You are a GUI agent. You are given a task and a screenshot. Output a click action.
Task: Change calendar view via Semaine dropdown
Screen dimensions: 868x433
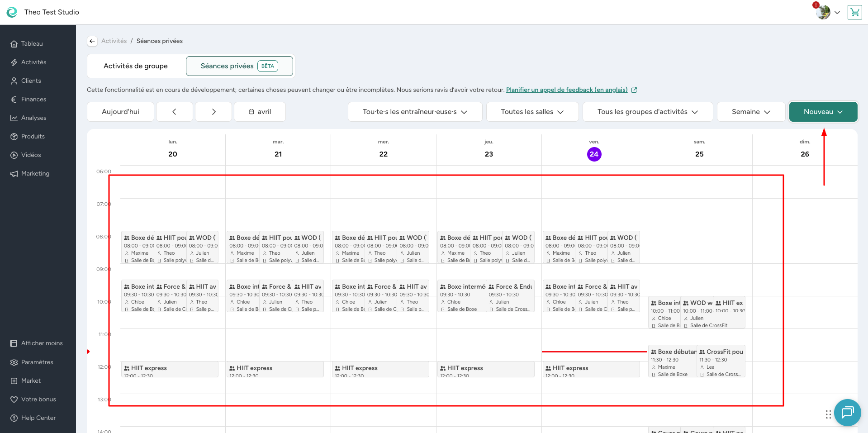[x=751, y=112]
